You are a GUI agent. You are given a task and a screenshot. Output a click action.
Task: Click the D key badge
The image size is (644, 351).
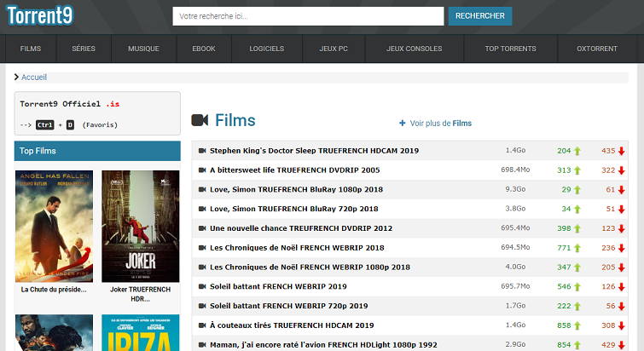click(70, 124)
